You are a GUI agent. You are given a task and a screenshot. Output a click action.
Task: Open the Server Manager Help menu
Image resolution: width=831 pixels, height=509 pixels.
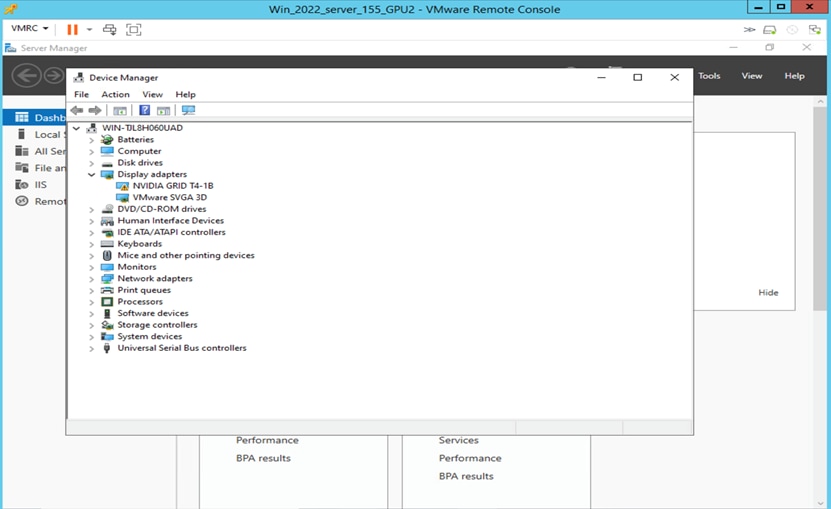[794, 76]
